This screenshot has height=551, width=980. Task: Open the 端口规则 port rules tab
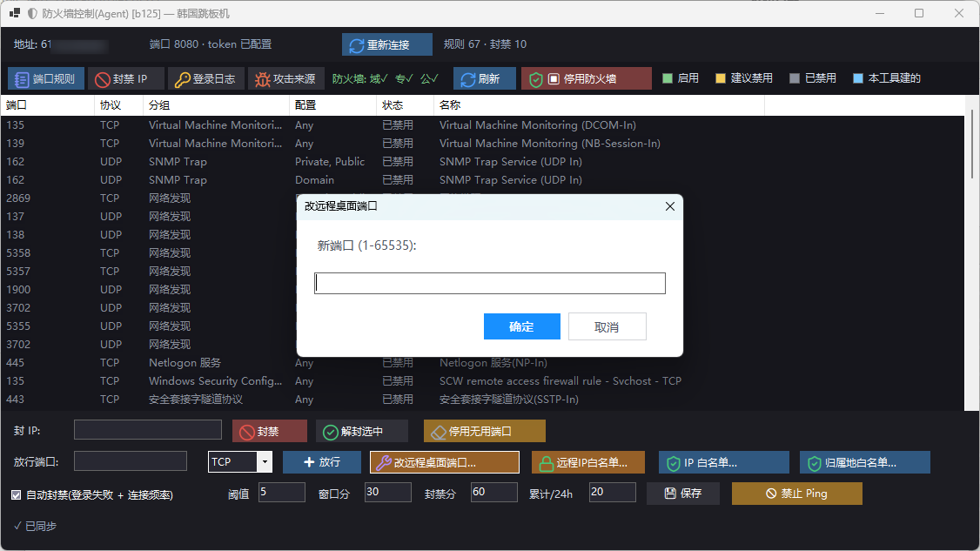(45, 79)
